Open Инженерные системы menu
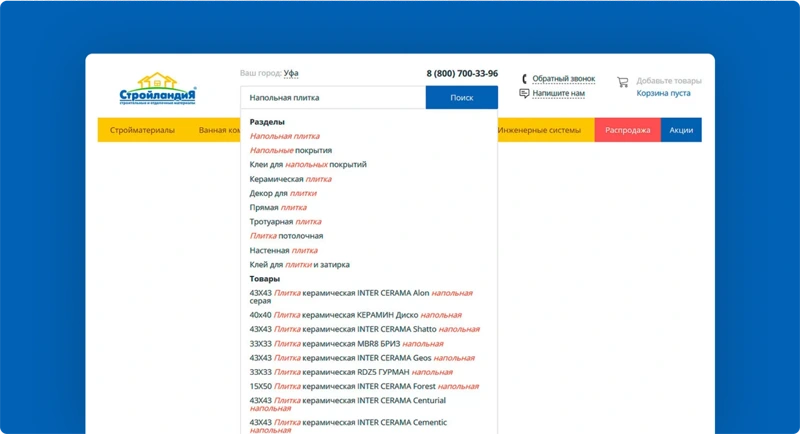 coord(539,130)
